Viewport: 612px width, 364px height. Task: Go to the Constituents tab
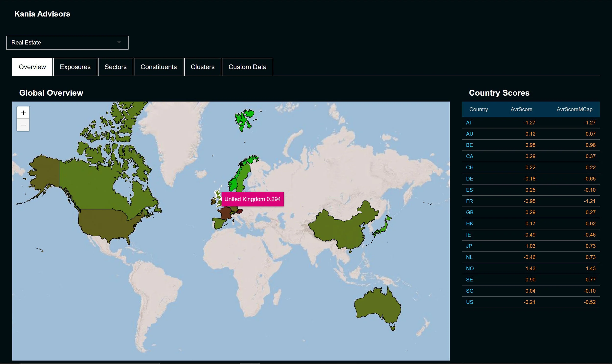(159, 67)
